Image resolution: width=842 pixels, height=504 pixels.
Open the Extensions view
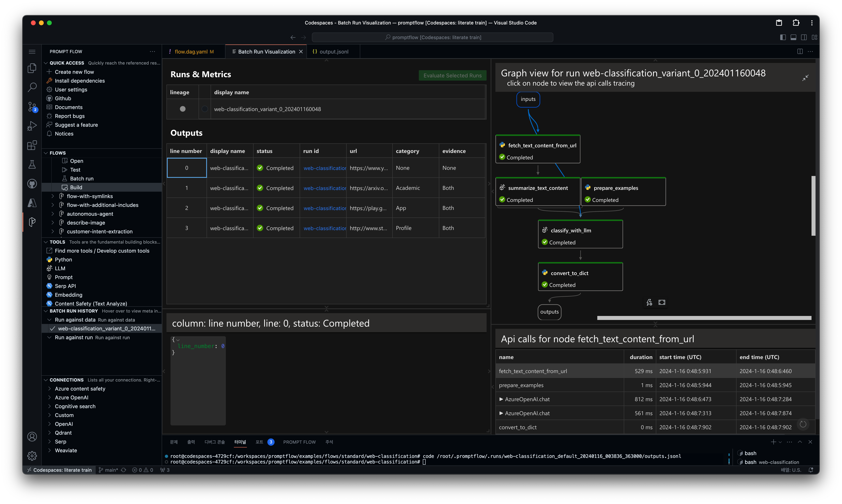(32, 145)
